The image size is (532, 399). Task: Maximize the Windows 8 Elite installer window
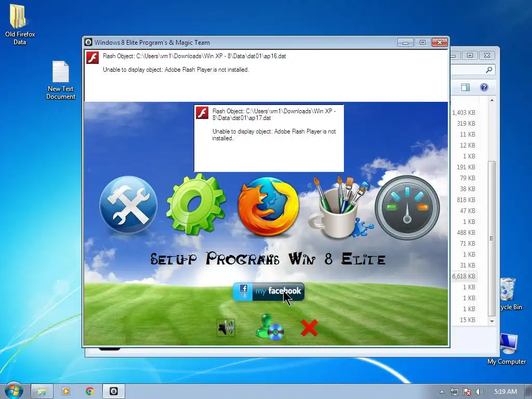click(x=422, y=43)
